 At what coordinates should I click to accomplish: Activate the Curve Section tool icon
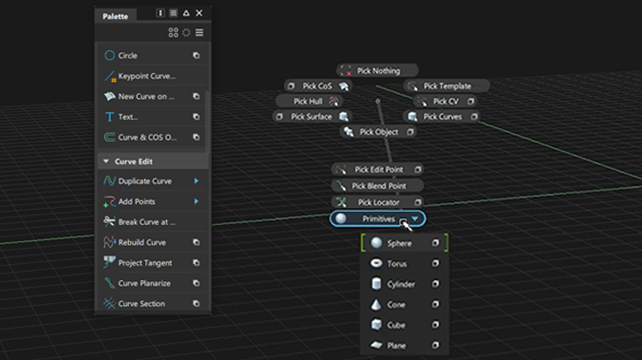pyautogui.click(x=109, y=303)
